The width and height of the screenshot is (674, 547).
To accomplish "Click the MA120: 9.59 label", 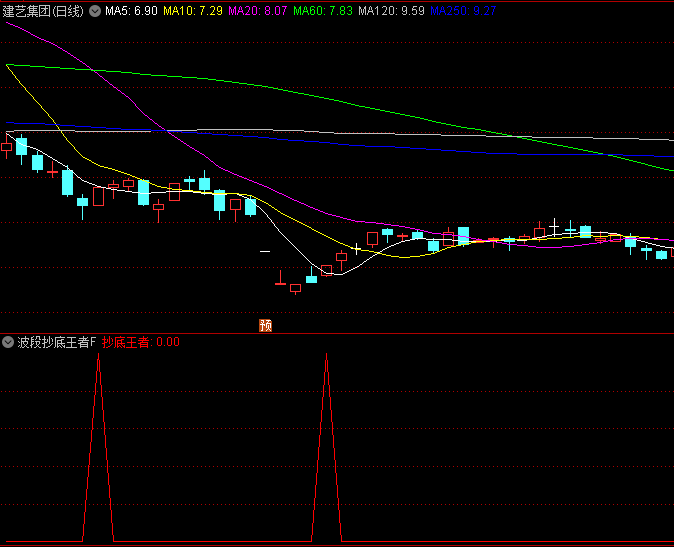I will coord(392,11).
